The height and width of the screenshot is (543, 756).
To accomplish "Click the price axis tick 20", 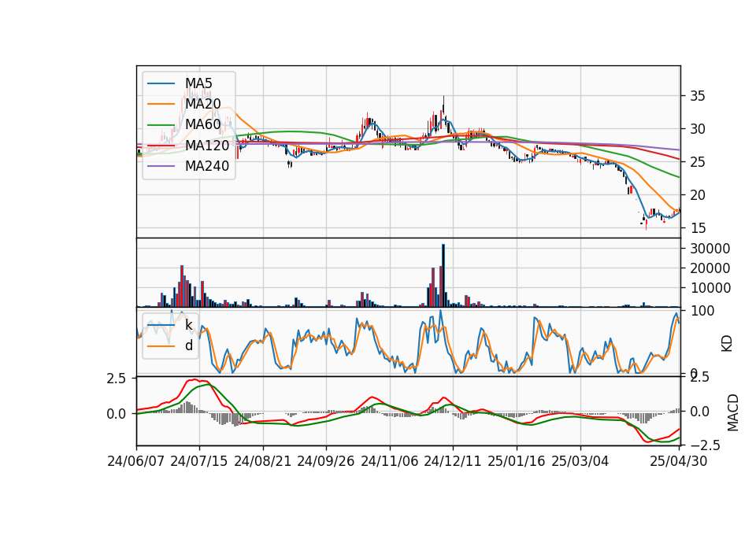I will pyautogui.click(x=698, y=195).
